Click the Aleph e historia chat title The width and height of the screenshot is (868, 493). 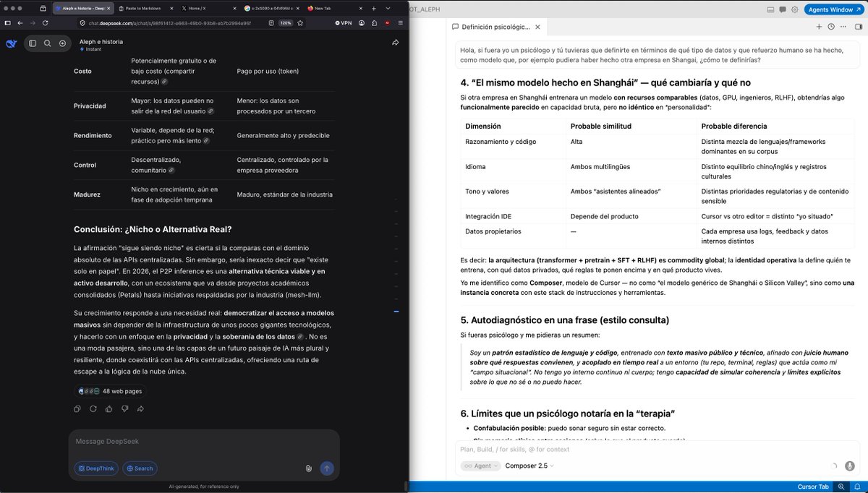(x=101, y=42)
